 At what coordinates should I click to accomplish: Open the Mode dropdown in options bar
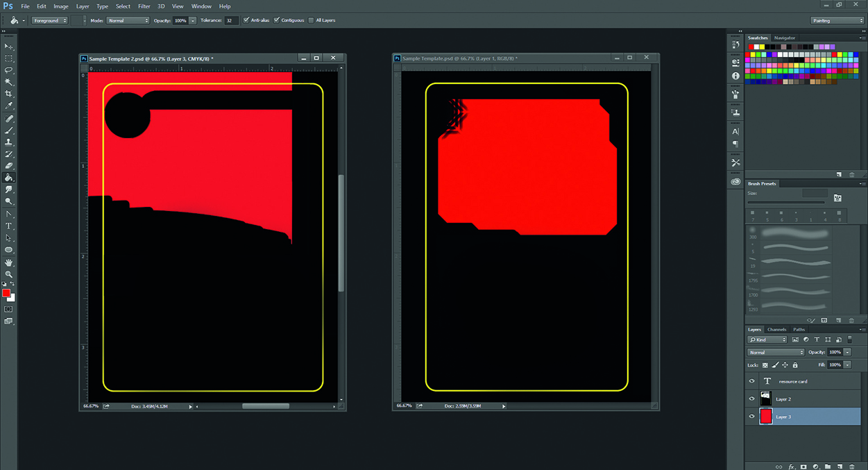128,20
